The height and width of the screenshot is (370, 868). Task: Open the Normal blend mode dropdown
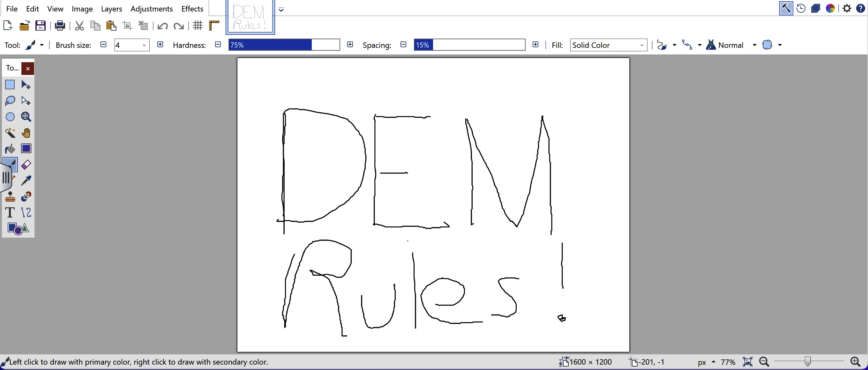pyautogui.click(x=754, y=45)
